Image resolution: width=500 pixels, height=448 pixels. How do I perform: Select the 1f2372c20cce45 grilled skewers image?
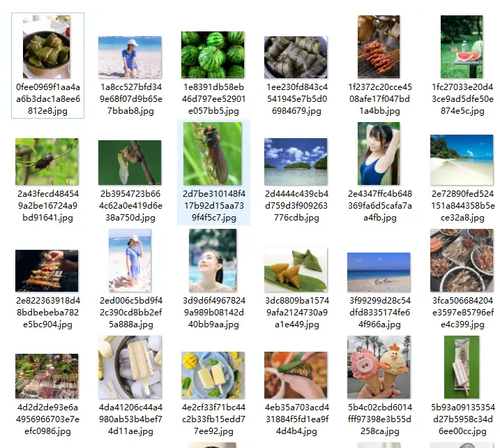click(x=379, y=47)
